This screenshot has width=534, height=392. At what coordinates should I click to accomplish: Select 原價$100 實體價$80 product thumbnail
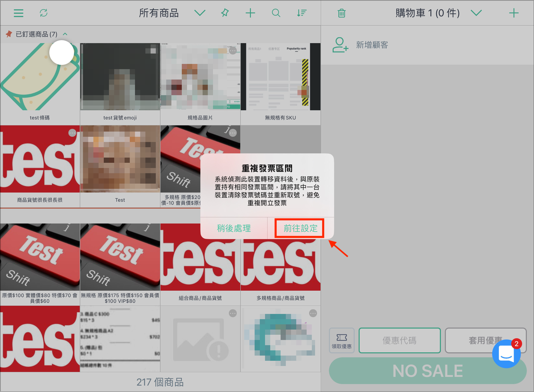[40, 257]
